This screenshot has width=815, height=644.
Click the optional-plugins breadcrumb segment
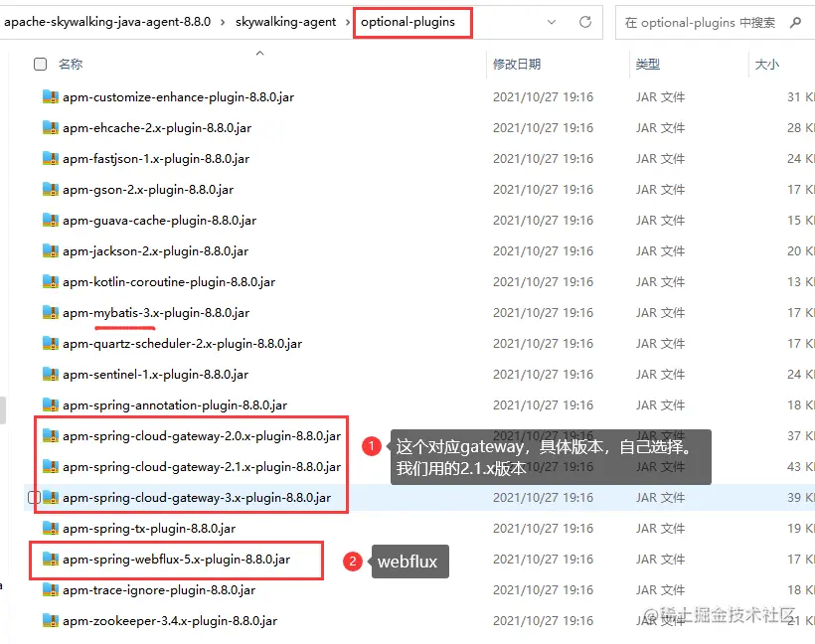pos(407,22)
